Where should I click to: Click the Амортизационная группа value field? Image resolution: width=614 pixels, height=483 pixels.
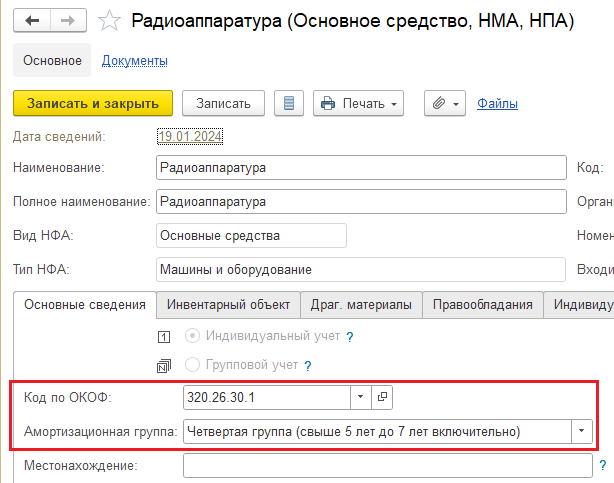(377, 431)
